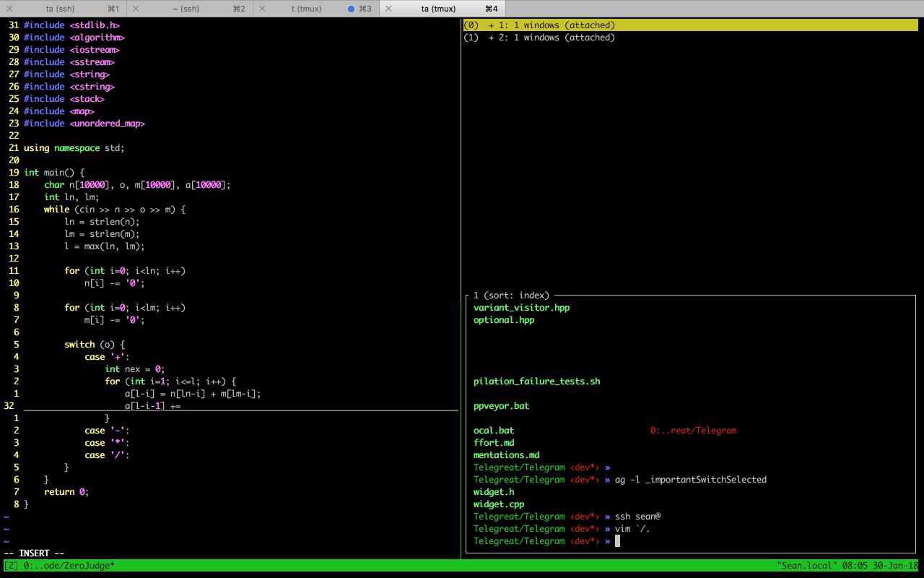
Task: Close the "ta (ssh)" terminal tab
Action: 9,9
